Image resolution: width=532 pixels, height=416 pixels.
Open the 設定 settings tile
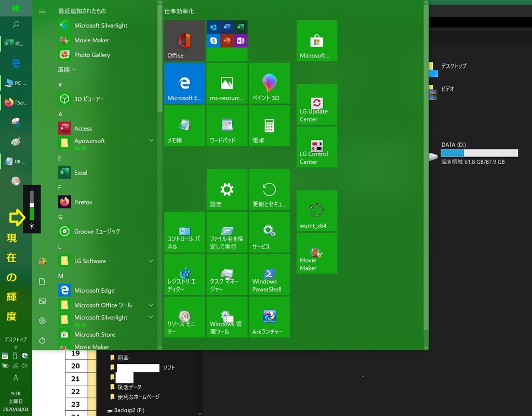pyautogui.click(x=227, y=189)
